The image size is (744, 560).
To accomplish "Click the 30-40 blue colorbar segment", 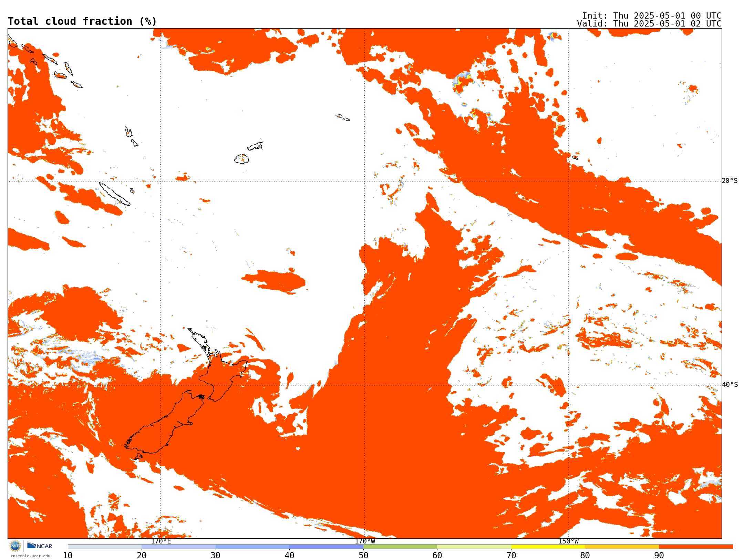I will tap(252, 547).
